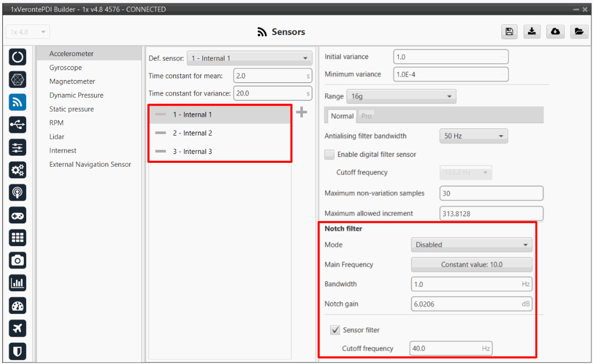Select Gyroscope in the sensor list
This screenshot has width=593, height=364.
click(x=66, y=68)
